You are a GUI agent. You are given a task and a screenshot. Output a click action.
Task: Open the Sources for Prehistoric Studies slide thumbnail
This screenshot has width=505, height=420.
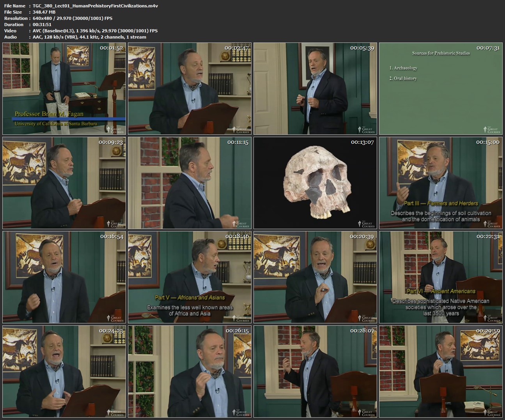[441, 89]
